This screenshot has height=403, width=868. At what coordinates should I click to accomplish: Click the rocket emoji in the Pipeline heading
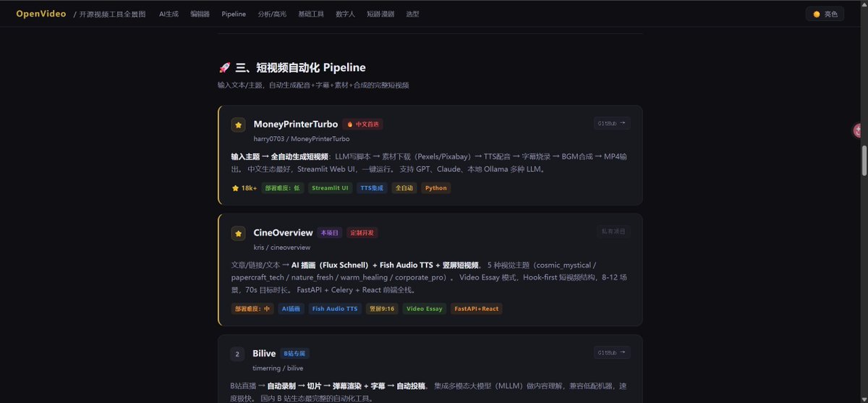[x=224, y=67]
